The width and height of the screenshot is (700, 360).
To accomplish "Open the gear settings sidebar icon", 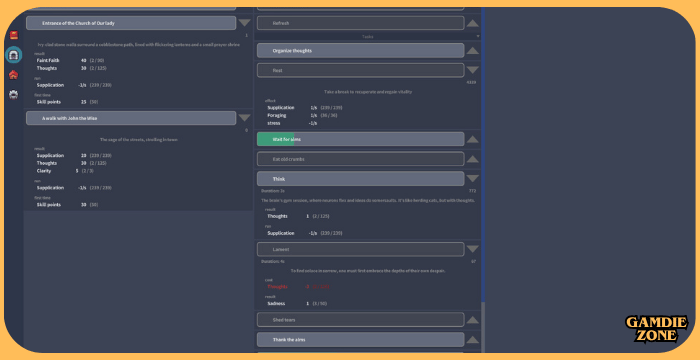I will click(x=13, y=94).
